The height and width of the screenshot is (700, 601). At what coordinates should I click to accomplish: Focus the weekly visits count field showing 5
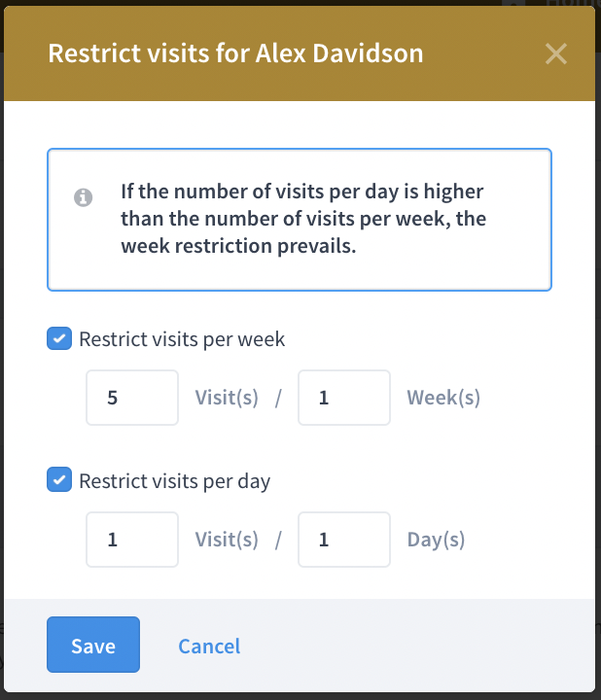pyautogui.click(x=132, y=398)
